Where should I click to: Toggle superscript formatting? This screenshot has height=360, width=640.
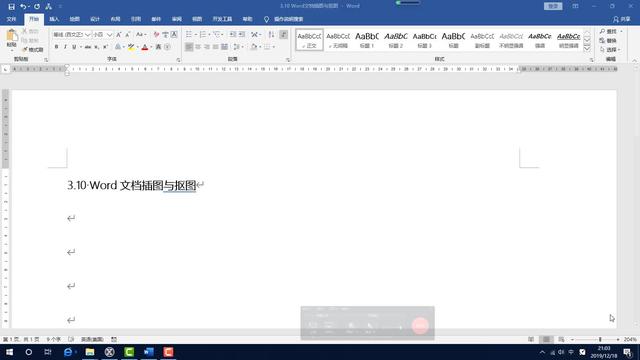click(105, 47)
